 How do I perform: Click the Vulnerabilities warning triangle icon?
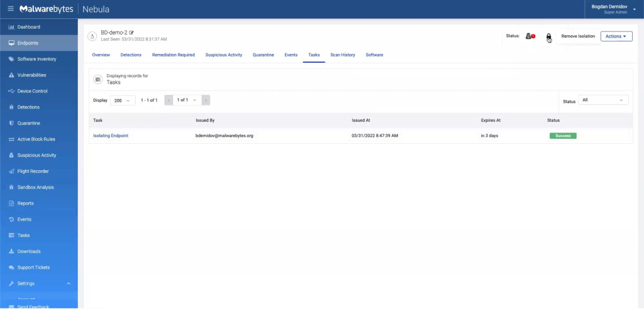click(11, 75)
